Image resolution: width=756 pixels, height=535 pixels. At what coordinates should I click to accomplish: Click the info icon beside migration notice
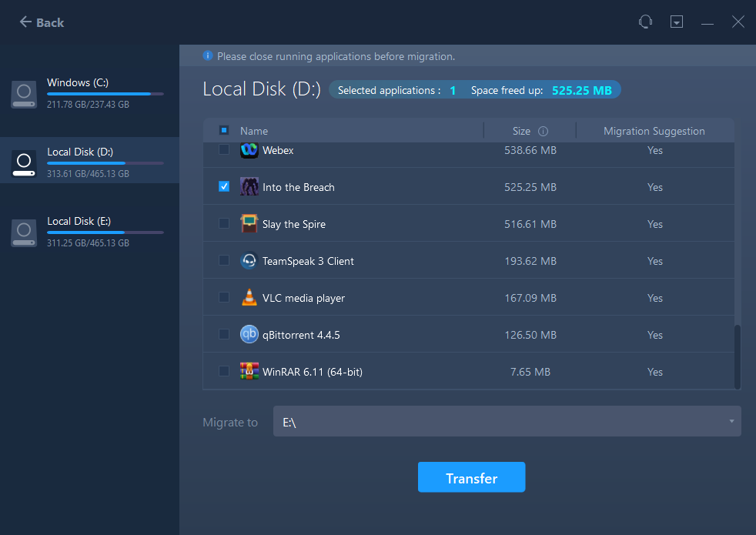coord(208,56)
